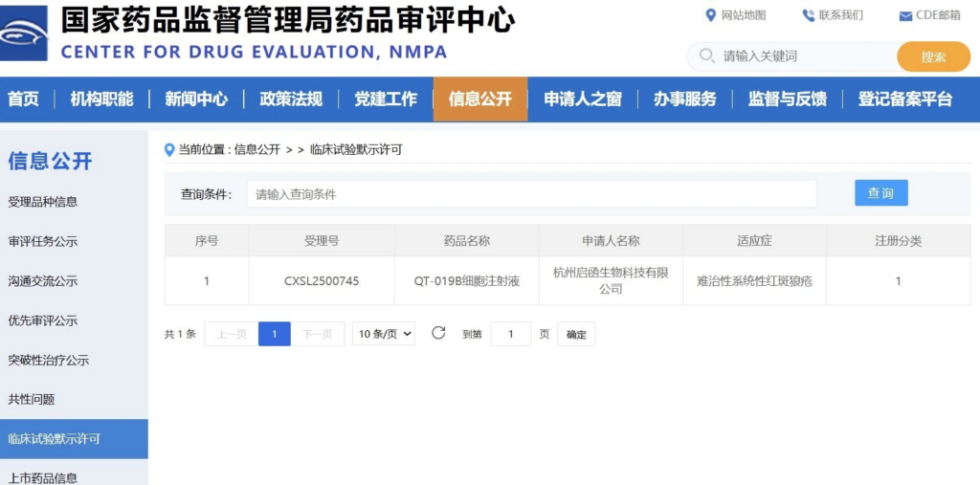Click the magnifier icon in search box
Viewport: 980px width, 485px height.
coord(707,56)
